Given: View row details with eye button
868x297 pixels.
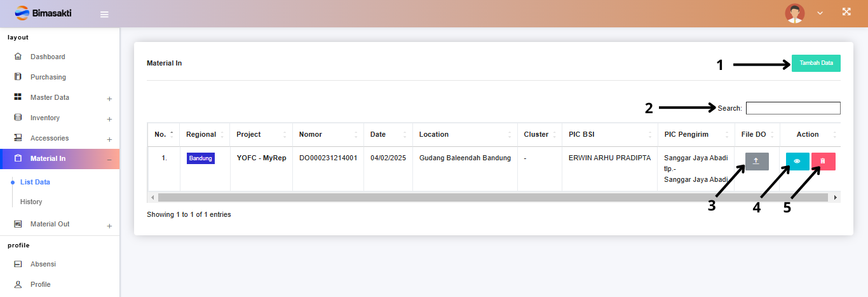Looking at the screenshot, I should coord(797,162).
